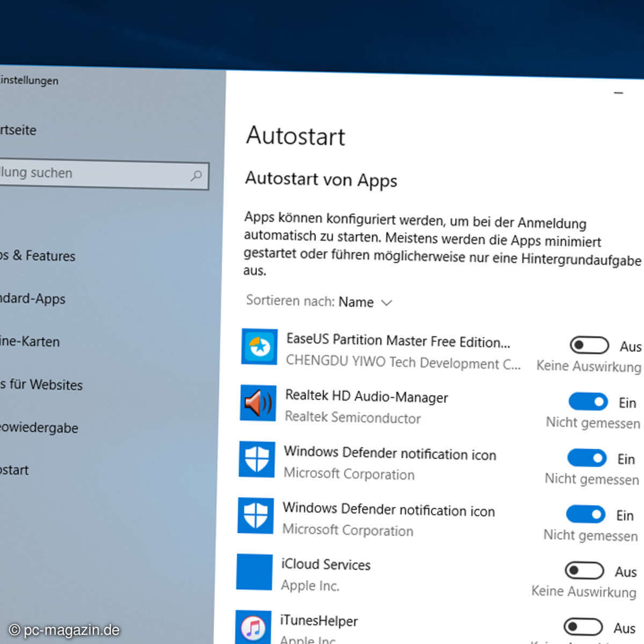644x644 pixels.
Task: Select the Realtek HD Audio-Manager speaker icon
Action: 258,404
